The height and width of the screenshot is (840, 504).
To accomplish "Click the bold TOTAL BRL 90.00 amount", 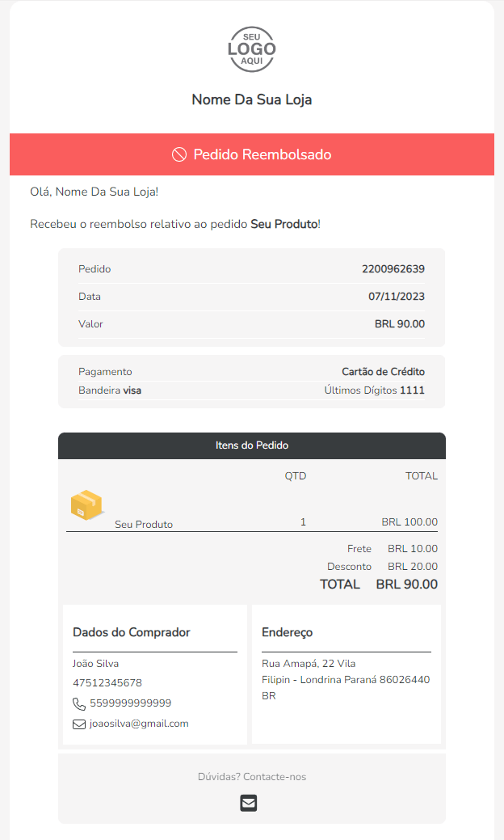I will click(406, 585).
